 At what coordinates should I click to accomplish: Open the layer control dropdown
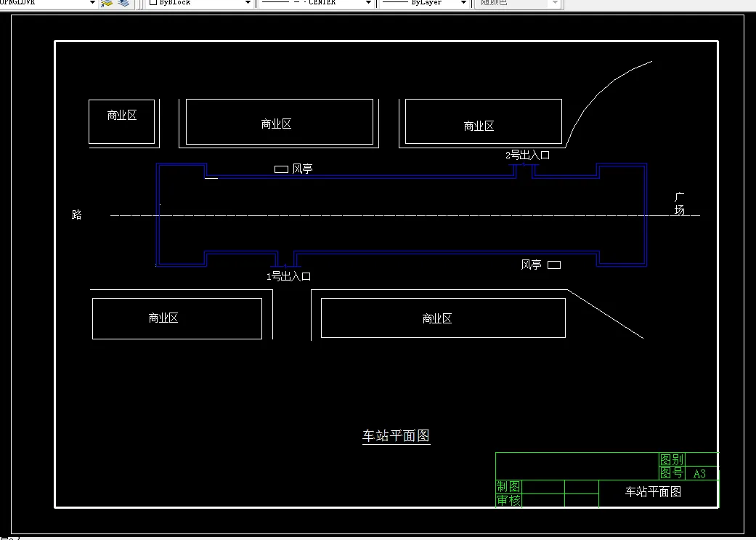point(92,4)
